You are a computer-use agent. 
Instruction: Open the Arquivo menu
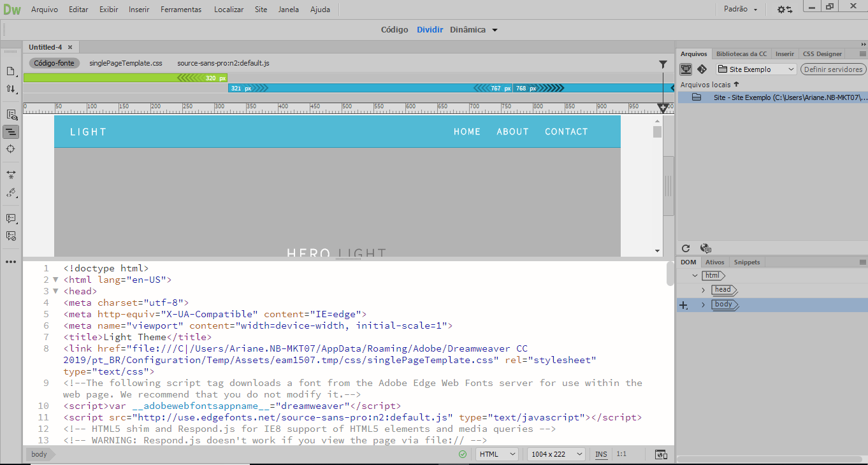point(45,10)
